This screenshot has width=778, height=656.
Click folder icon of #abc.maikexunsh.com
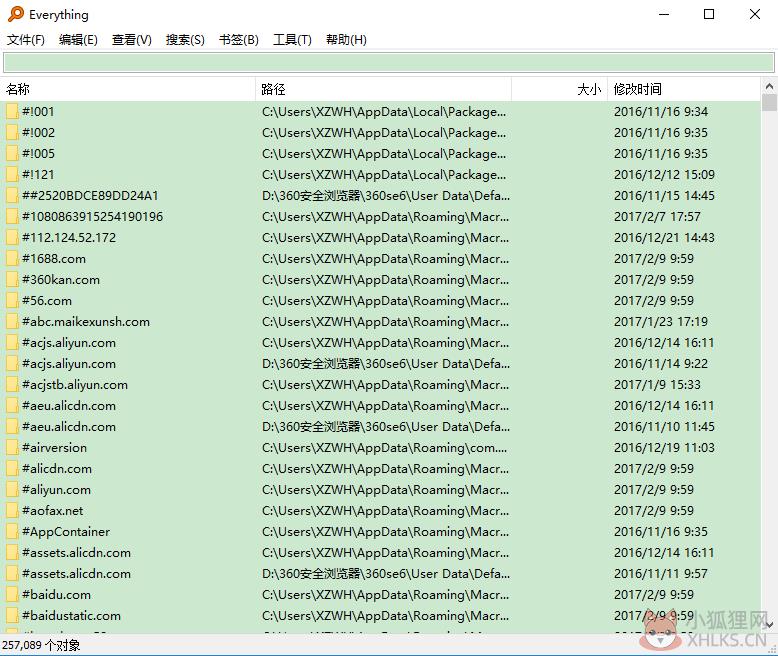click(12, 322)
